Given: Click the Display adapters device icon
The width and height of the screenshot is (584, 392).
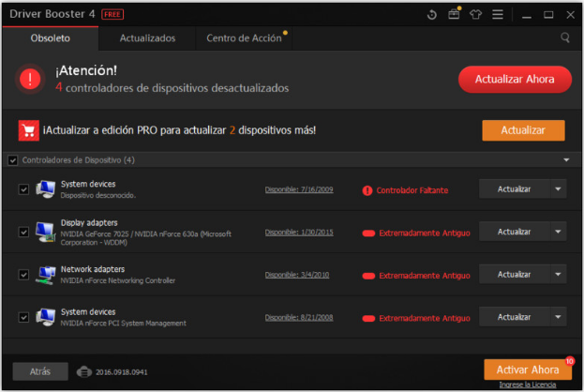Looking at the screenshot, I should (x=46, y=232).
